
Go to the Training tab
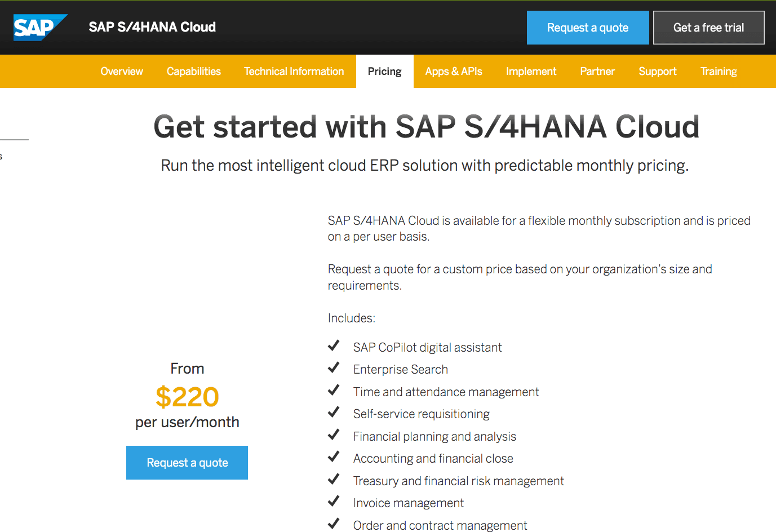click(719, 72)
